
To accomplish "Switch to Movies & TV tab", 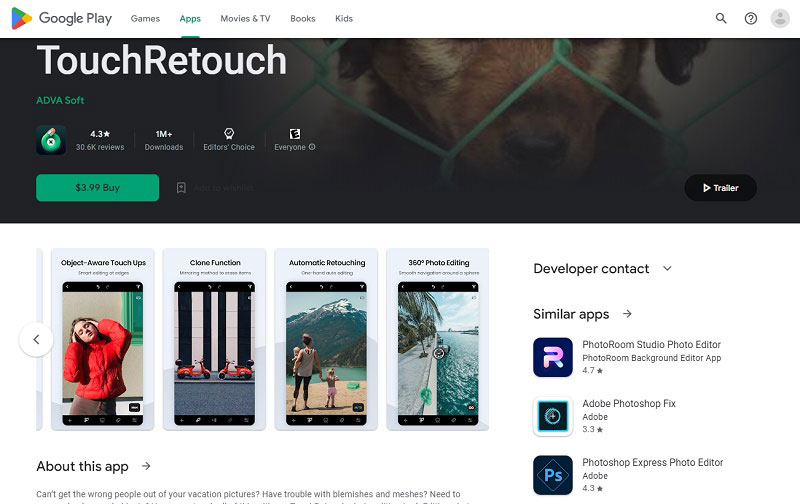I will (245, 18).
